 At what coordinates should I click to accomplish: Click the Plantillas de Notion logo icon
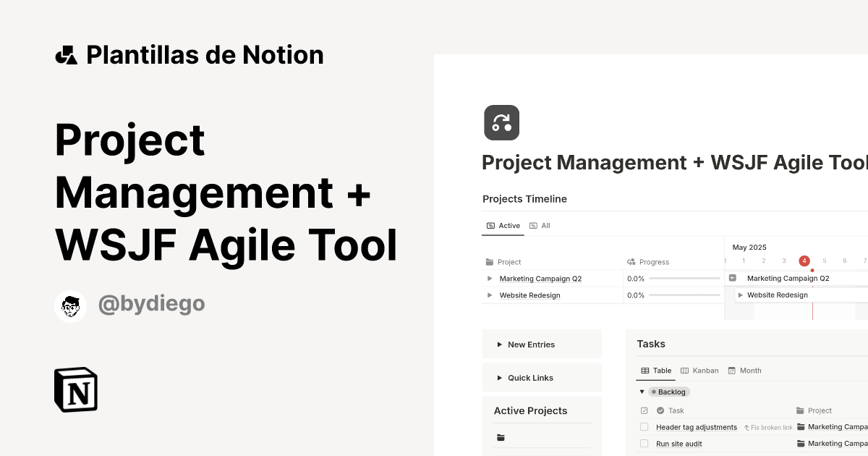pyautogui.click(x=67, y=54)
